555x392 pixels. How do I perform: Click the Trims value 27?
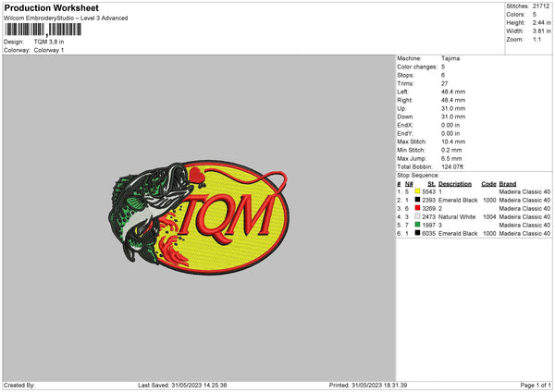[x=445, y=83]
